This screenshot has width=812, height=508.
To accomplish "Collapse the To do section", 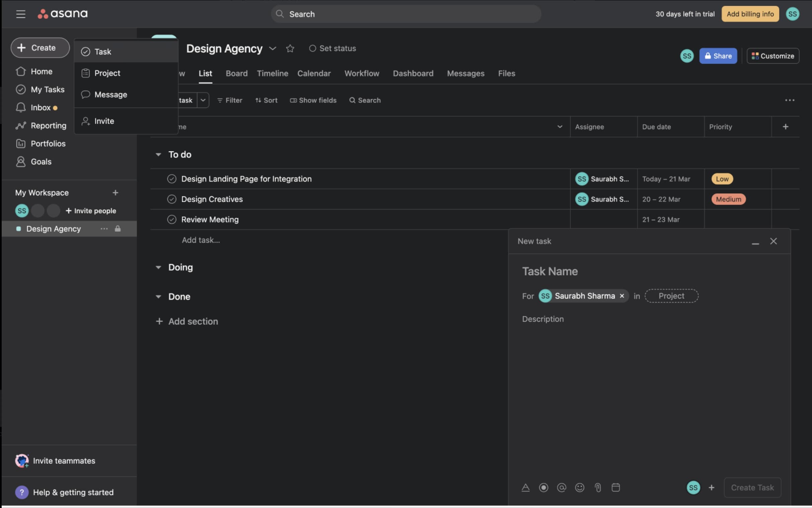I will click(158, 154).
